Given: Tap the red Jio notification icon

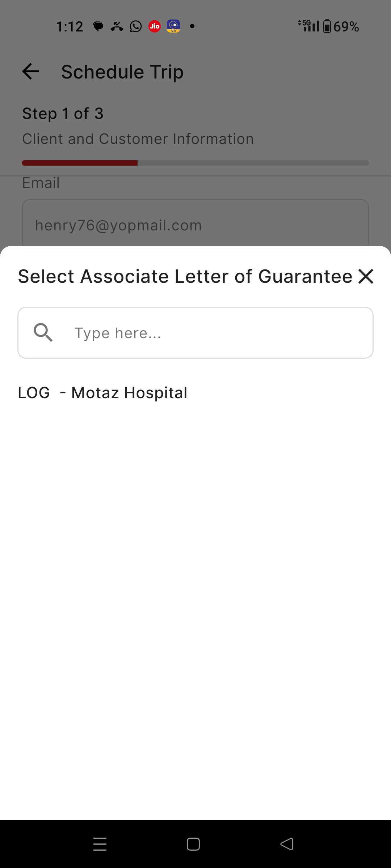Looking at the screenshot, I should (155, 26).
